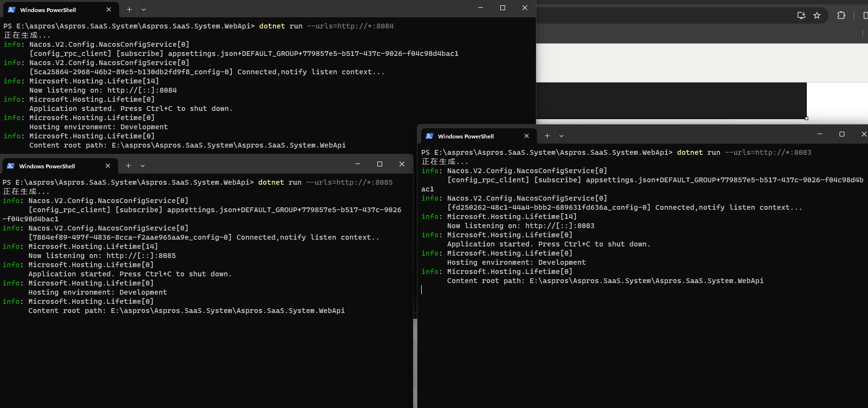This screenshot has width=868, height=408.
Task: Open profile dropdown in port 8085 PowerShell window
Action: (x=143, y=166)
